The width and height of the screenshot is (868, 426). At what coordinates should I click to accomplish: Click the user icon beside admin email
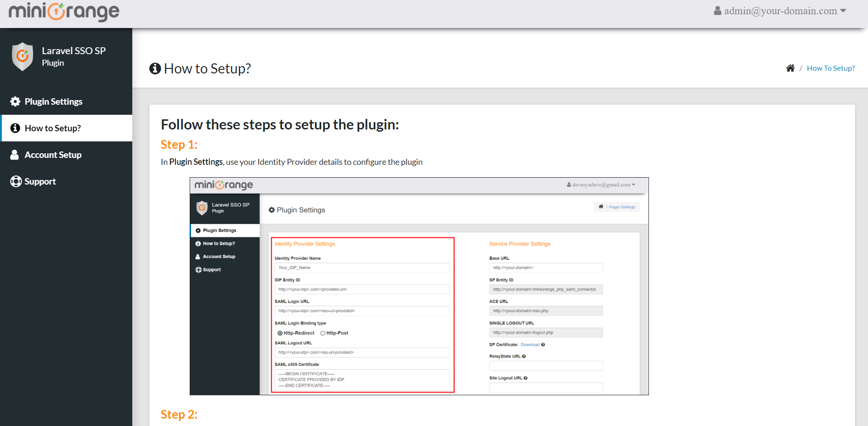(x=717, y=11)
